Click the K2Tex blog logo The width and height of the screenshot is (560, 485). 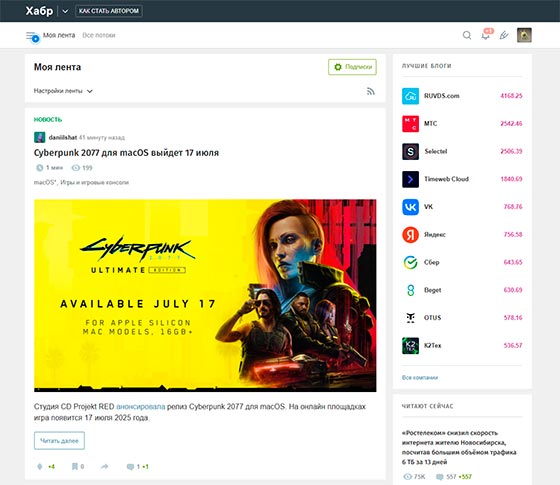410,345
